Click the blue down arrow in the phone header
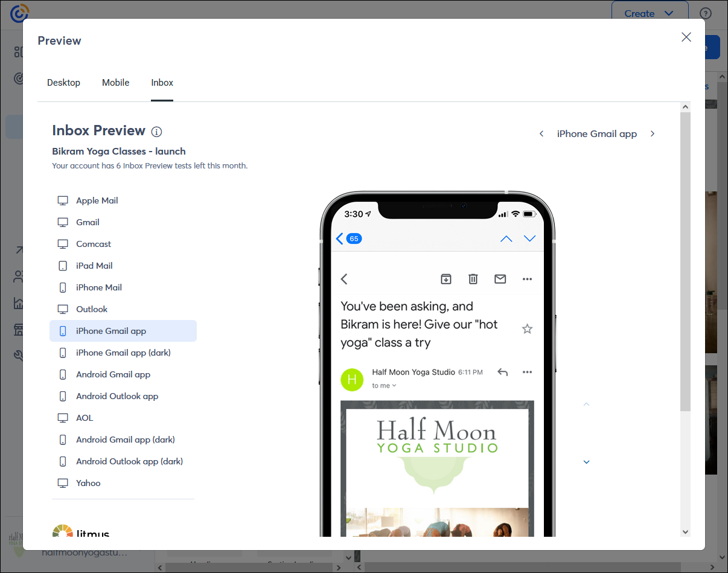The height and width of the screenshot is (573, 728). pyautogui.click(x=529, y=238)
